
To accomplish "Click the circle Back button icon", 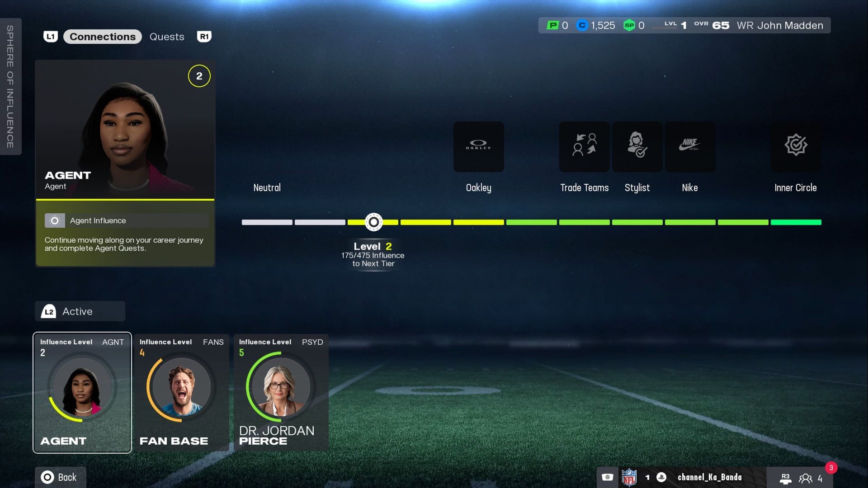I will pyautogui.click(x=47, y=477).
